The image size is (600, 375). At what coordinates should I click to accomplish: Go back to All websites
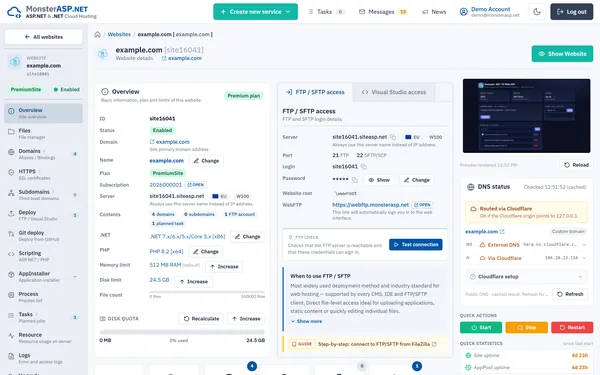(43, 37)
